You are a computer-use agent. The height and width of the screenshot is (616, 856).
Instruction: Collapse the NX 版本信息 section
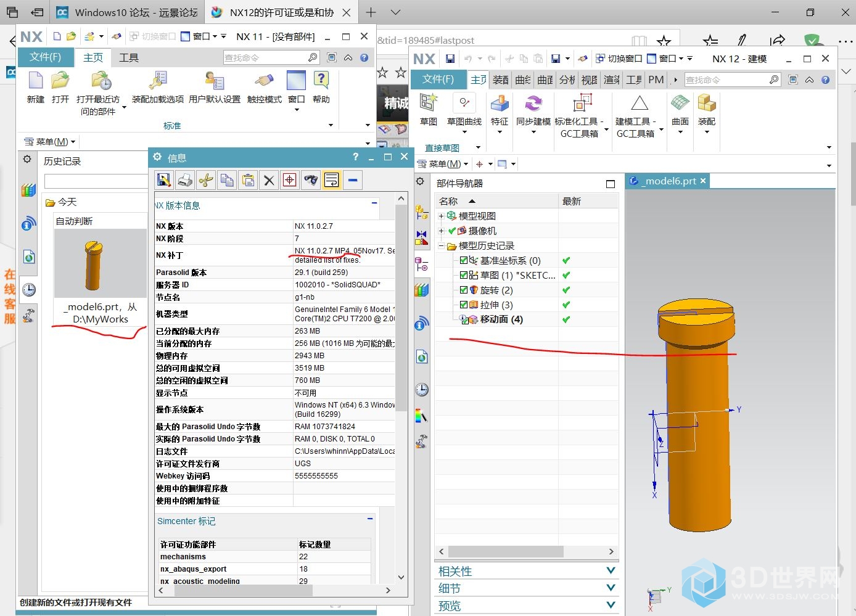374,203
